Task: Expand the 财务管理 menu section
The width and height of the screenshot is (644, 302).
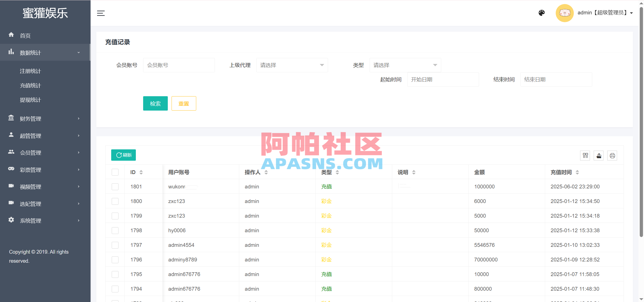Action: point(30,119)
